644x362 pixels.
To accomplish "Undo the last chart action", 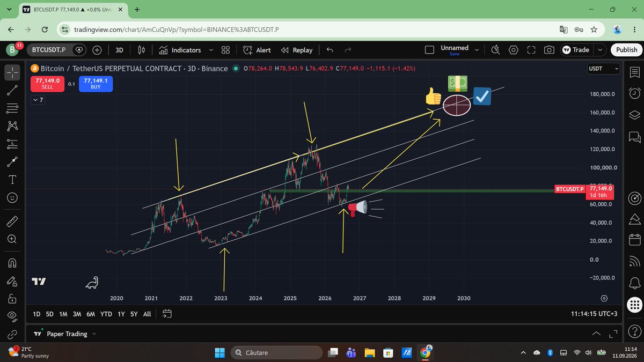I will (330, 50).
